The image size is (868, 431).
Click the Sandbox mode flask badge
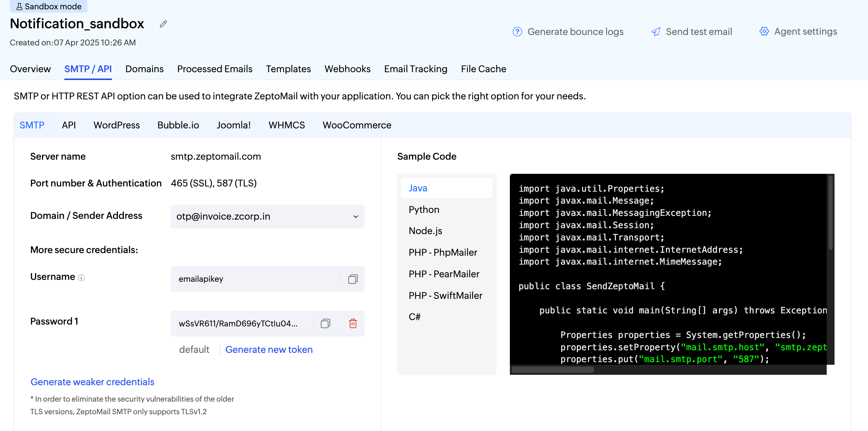coord(48,6)
